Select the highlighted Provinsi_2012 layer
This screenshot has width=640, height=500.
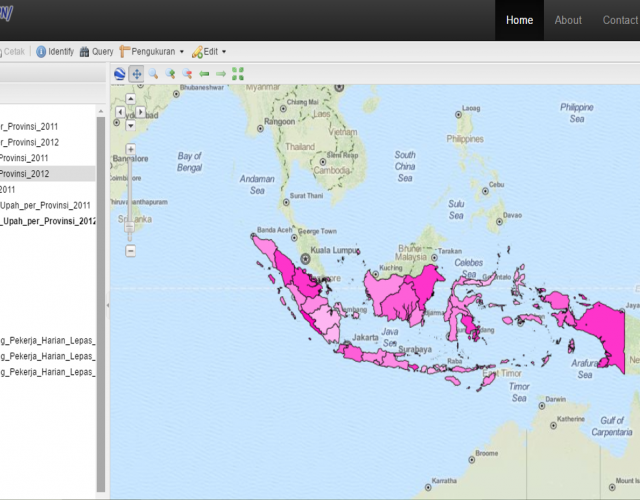click(x=25, y=173)
